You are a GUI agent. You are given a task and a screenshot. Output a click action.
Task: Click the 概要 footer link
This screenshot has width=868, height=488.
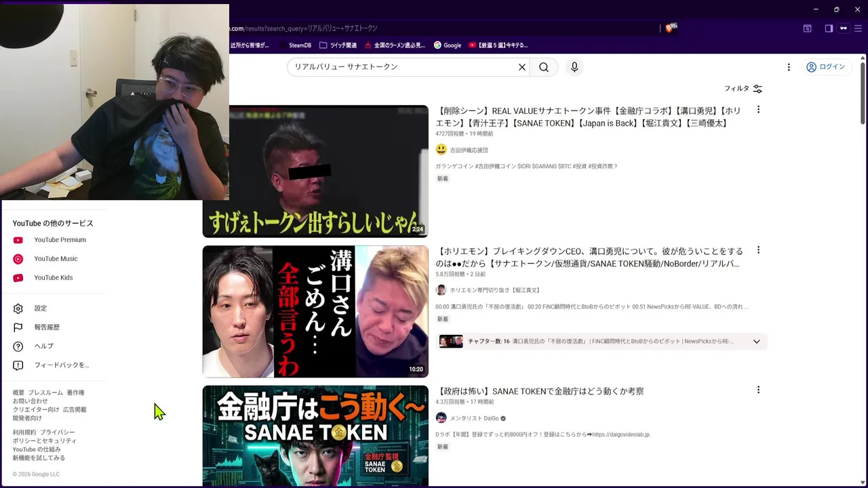coord(18,393)
